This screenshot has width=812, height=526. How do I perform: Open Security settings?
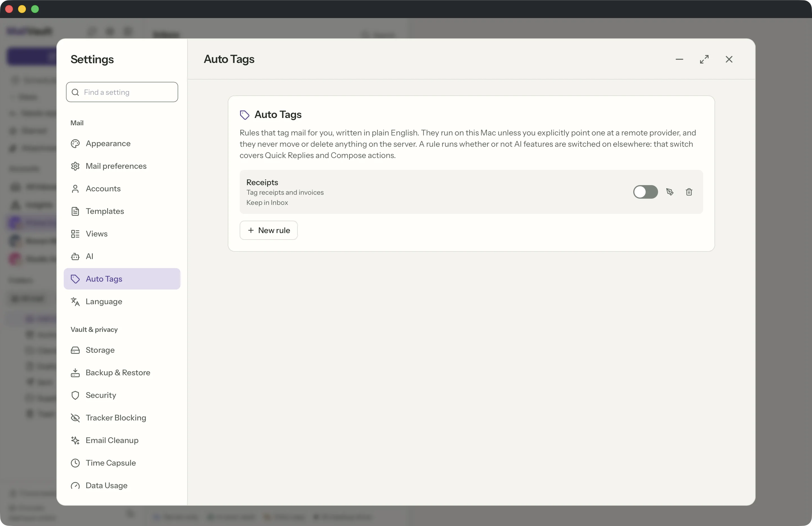point(122,395)
